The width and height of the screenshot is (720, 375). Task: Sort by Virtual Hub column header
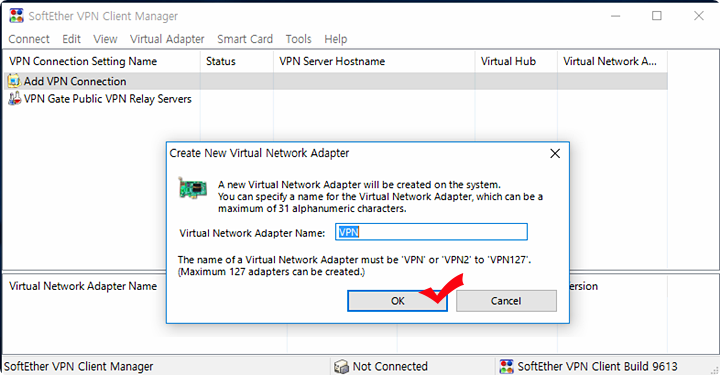[x=516, y=62]
